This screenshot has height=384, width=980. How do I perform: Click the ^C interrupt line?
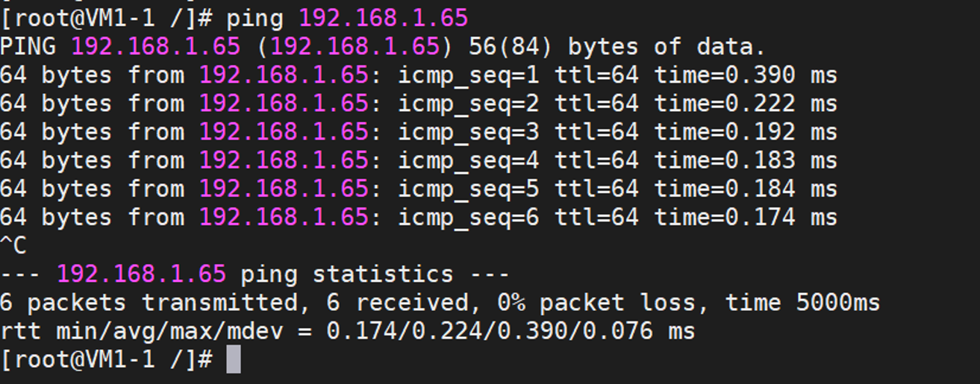click(x=13, y=246)
